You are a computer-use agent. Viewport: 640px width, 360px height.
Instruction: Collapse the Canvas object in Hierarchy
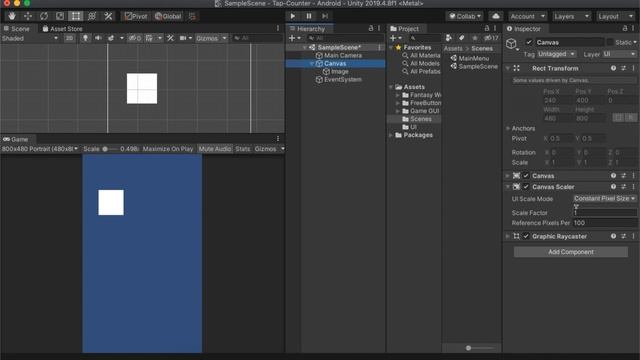[312, 64]
